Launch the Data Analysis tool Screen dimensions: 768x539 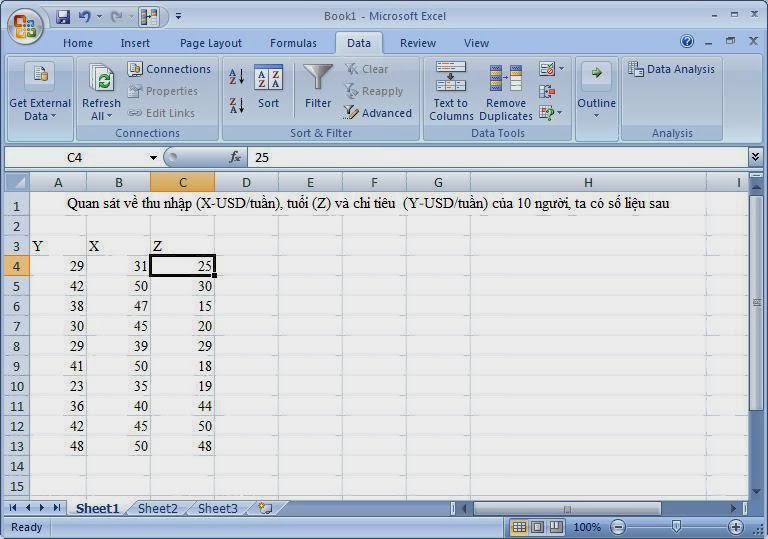click(x=671, y=69)
